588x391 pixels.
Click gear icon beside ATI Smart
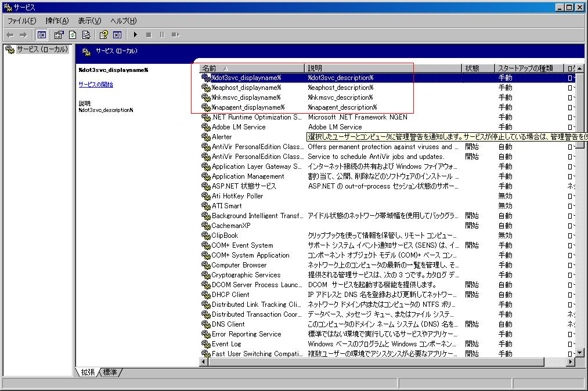coord(206,206)
